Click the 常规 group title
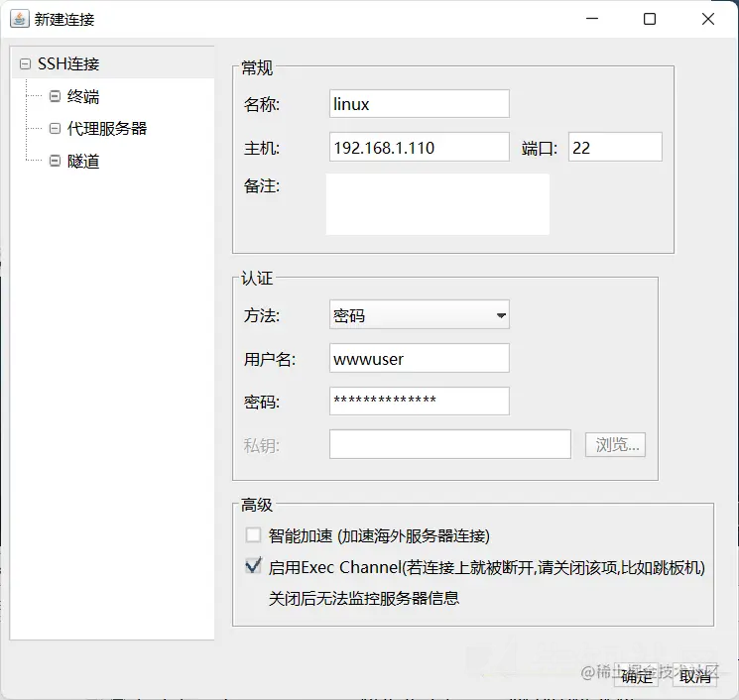Viewport: 739px width, 700px height. (x=257, y=67)
